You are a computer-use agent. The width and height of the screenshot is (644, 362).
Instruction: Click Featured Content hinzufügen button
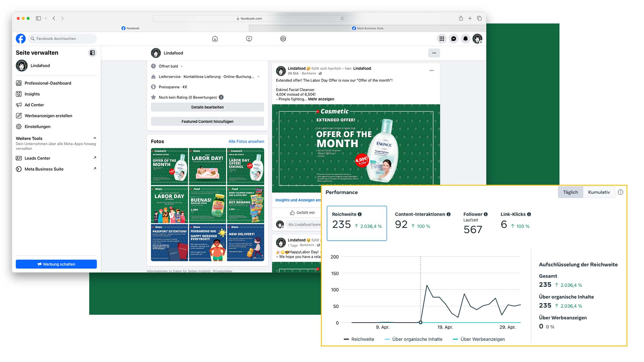pyautogui.click(x=207, y=121)
